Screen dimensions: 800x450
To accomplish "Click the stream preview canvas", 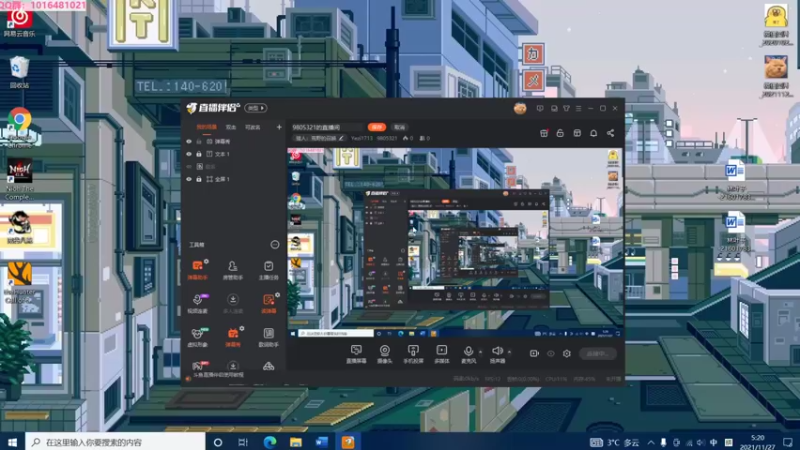I will [x=455, y=243].
